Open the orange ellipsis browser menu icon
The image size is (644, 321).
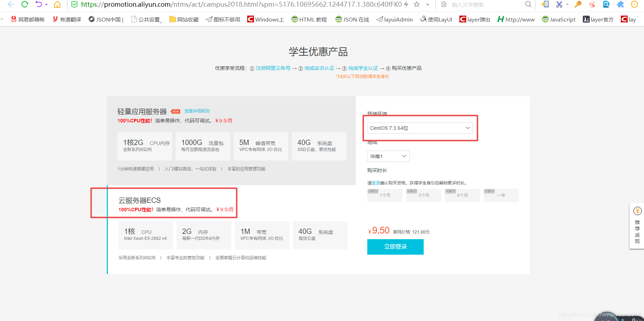coord(634,5)
